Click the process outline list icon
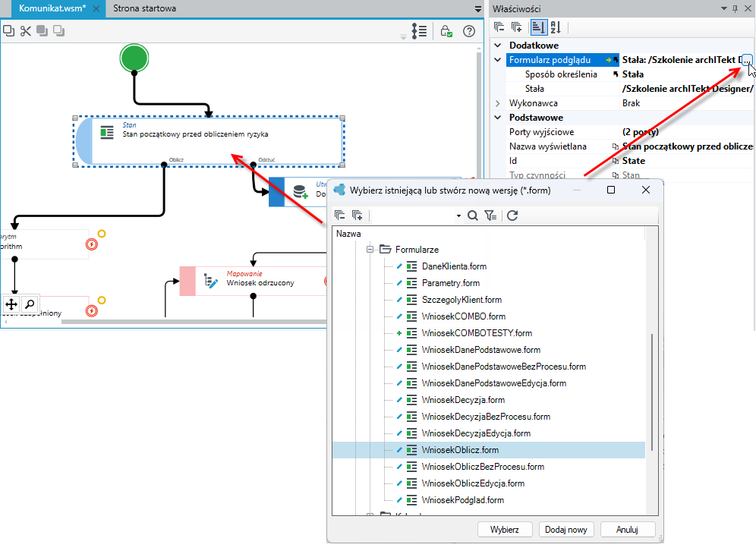This screenshot has height=554, width=756. [419, 31]
